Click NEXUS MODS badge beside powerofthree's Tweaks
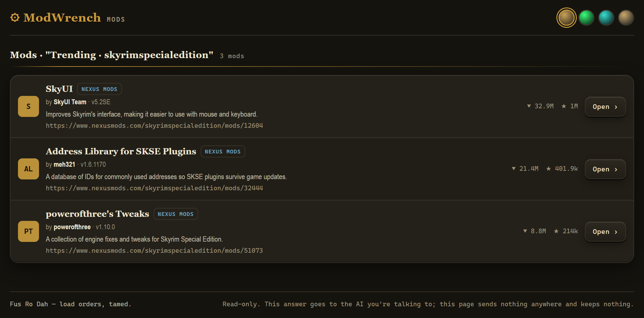The width and height of the screenshot is (644, 318). [x=176, y=214]
